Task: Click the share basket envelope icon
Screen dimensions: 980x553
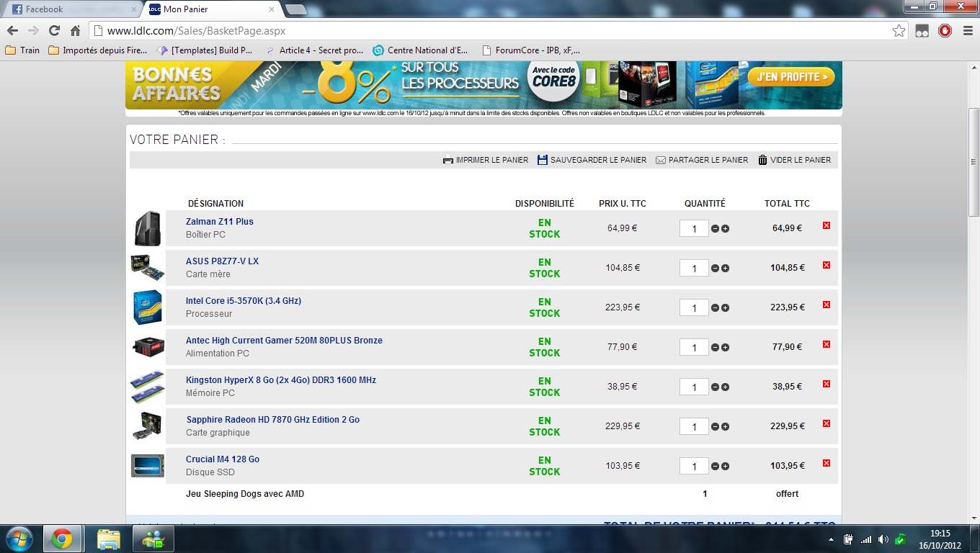Action: (x=660, y=160)
